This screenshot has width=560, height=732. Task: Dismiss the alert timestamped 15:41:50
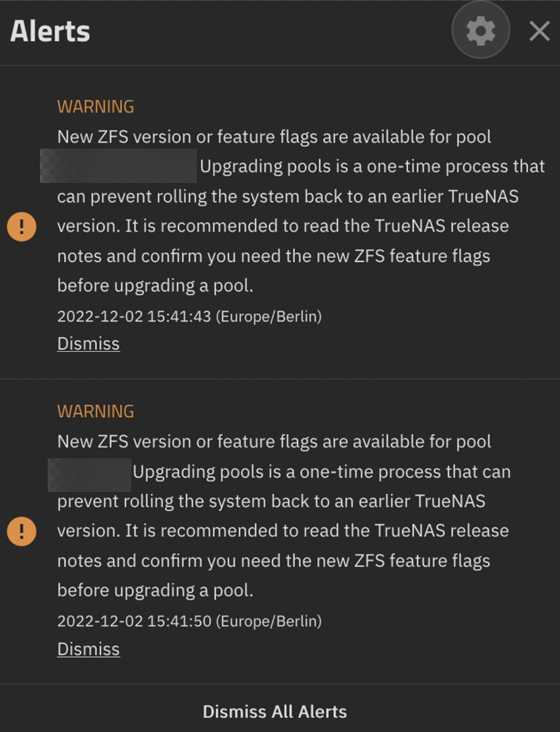coord(88,649)
